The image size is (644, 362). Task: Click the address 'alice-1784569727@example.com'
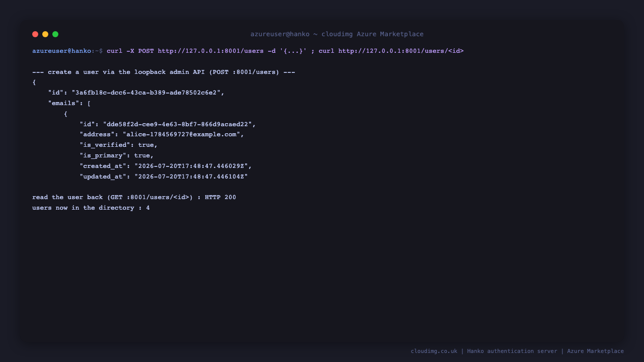(182, 135)
